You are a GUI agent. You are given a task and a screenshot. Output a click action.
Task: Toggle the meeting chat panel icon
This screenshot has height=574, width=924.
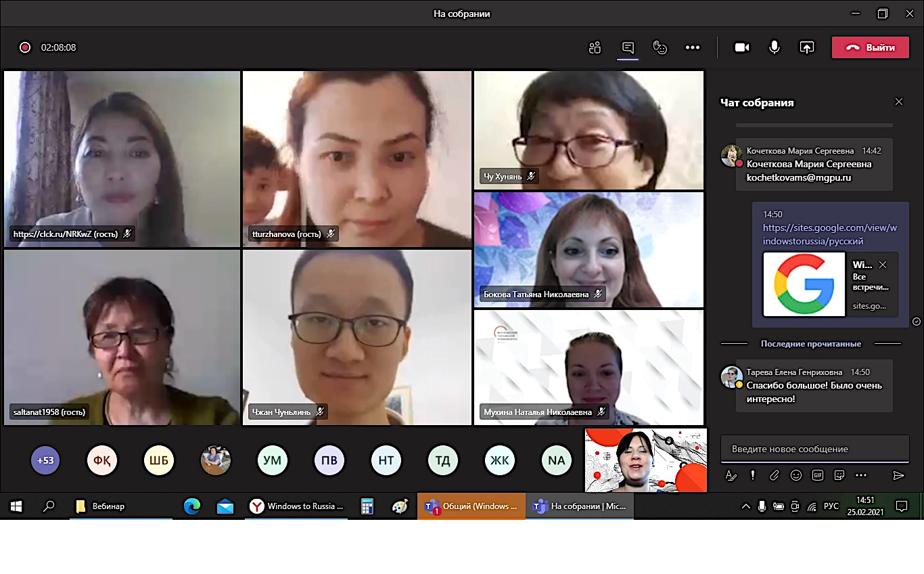click(x=628, y=47)
